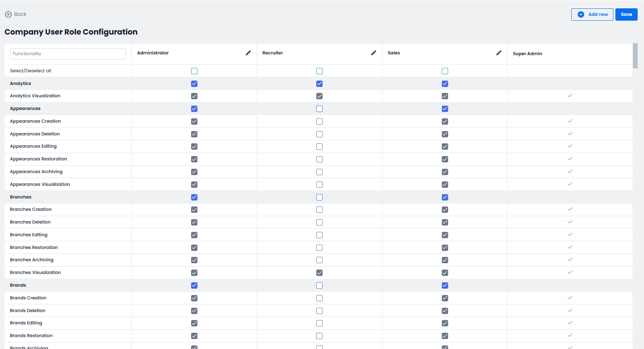Uncheck Branches group for Sales
The width and height of the screenshot is (644, 349).
tap(445, 197)
